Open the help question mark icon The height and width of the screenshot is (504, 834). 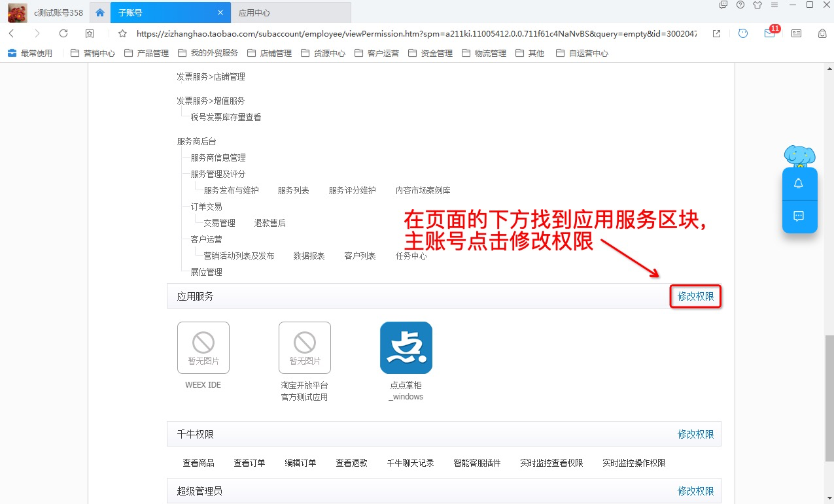point(740,5)
